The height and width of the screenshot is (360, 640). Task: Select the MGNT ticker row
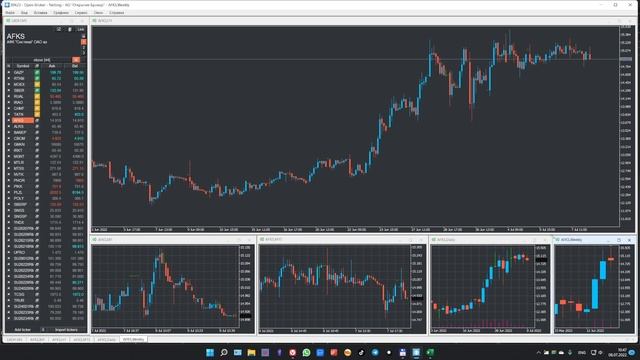pos(46,156)
